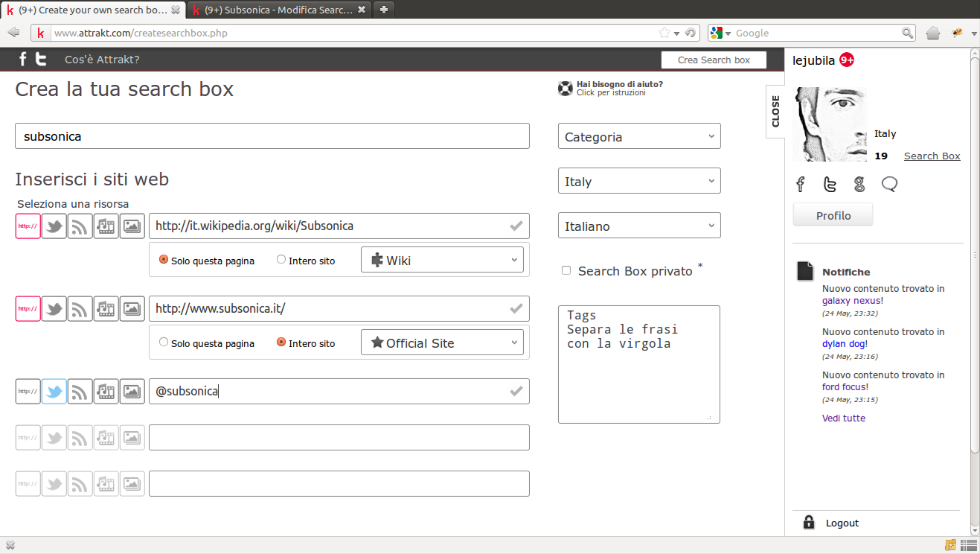Image resolution: width=980 pixels, height=554 pixels.
Task: Click profile picture thumbnail
Action: (x=830, y=124)
